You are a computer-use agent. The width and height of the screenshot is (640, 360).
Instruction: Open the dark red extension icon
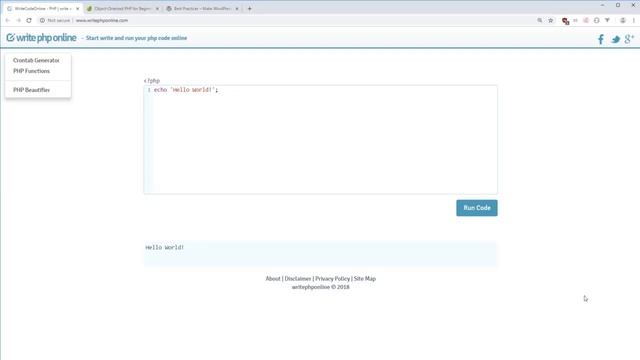pos(565,21)
